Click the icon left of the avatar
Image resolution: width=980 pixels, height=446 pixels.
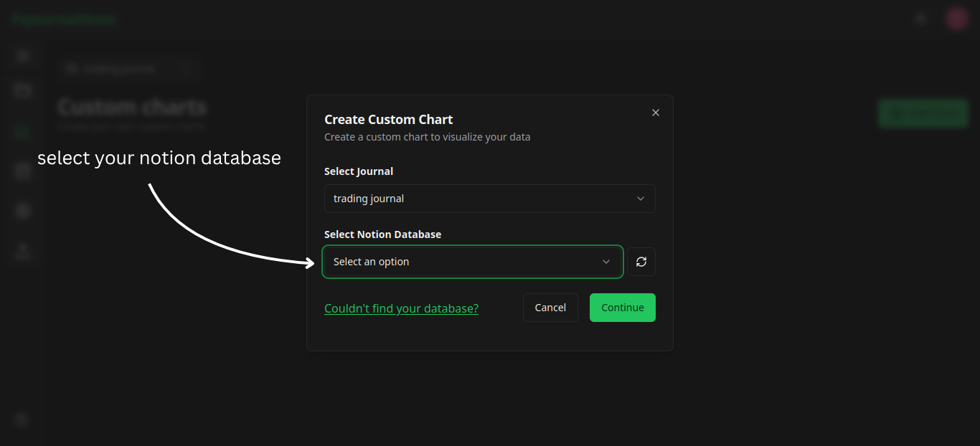921,18
